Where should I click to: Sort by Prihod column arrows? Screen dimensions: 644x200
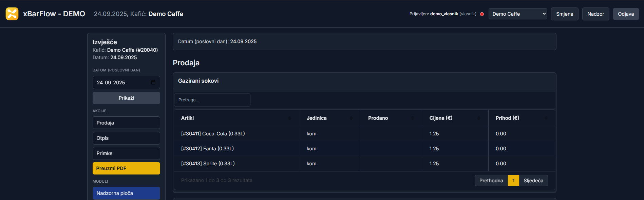(546, 118)
